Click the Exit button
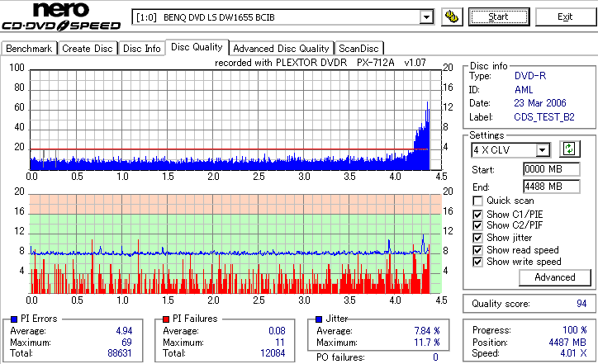The image size is (598, 364). [x=565, y=17]
